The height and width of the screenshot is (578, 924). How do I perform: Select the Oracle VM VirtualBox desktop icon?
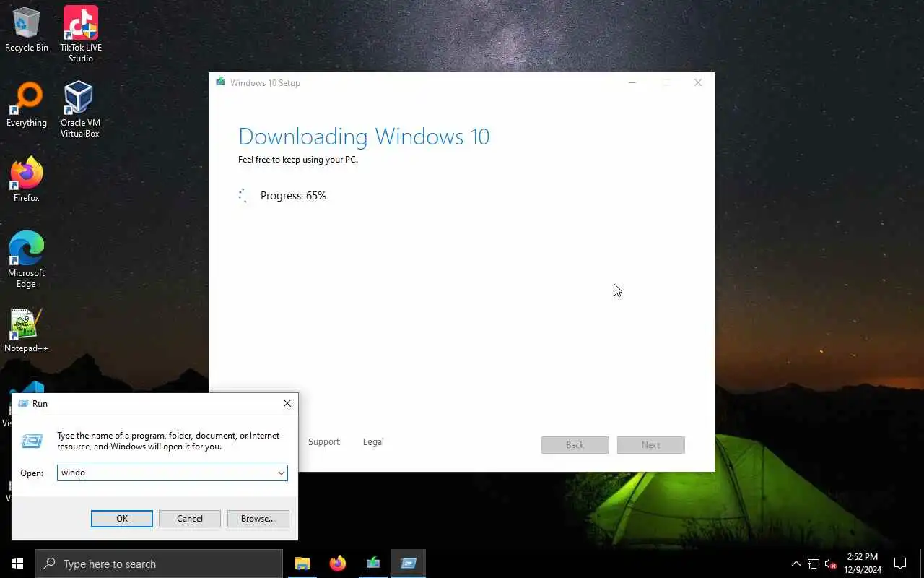click(80, 109)
